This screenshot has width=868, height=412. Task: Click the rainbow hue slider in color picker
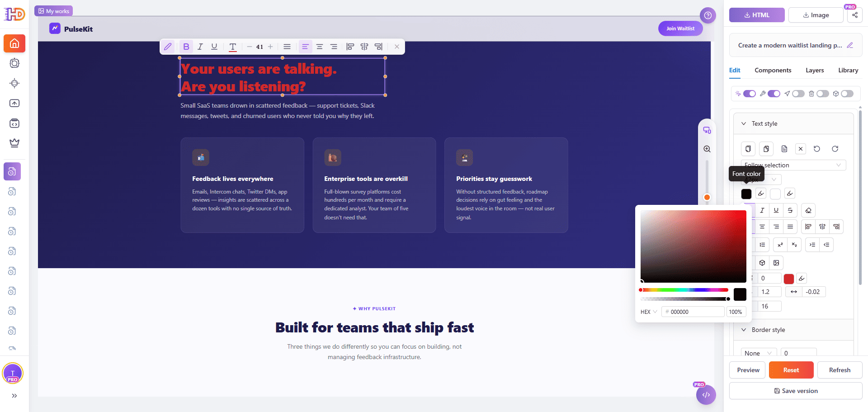[x=684, y=290]
